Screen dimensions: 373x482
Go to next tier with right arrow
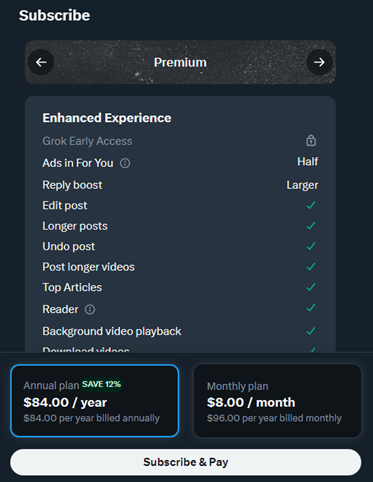pos(319,62)
